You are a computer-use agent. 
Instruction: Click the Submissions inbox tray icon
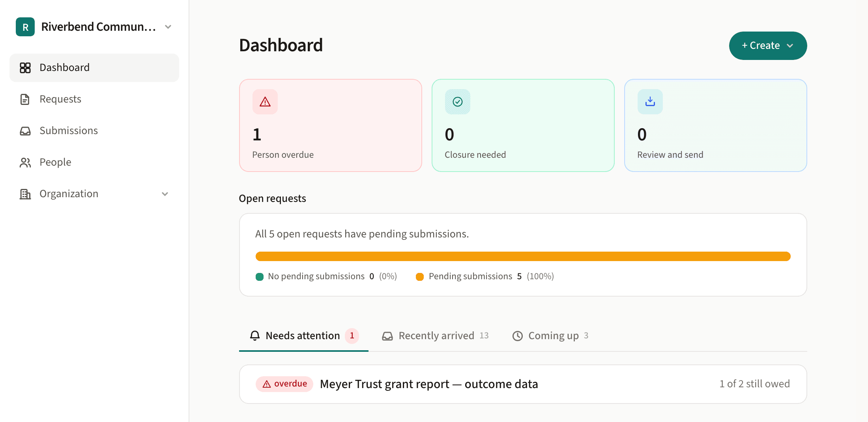point(25,131)
